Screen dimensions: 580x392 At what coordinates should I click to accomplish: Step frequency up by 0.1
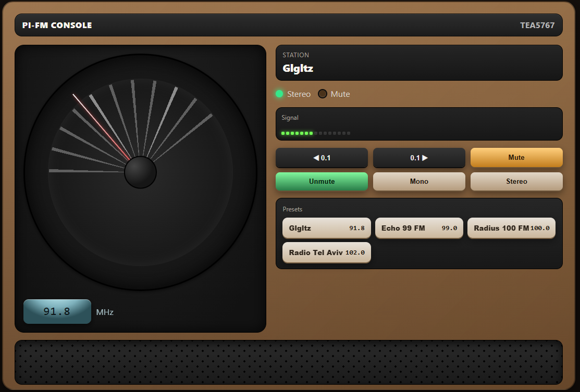point(419,158)
